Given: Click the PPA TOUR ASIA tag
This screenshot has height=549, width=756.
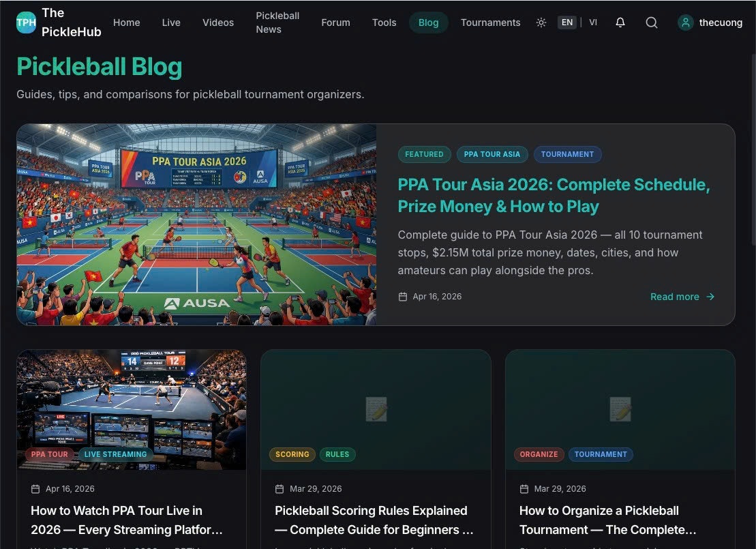Looking at the screenshot, I should pos(492,154).
